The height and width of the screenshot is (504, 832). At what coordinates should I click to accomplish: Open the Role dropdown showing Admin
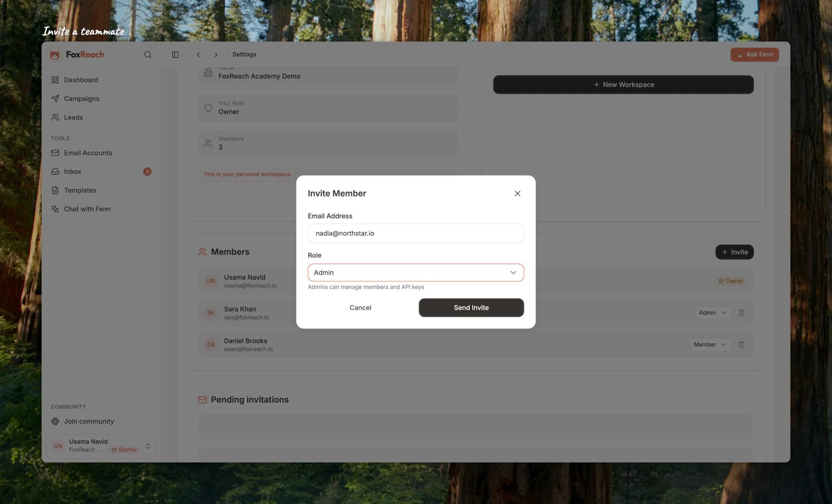(416, 272)
